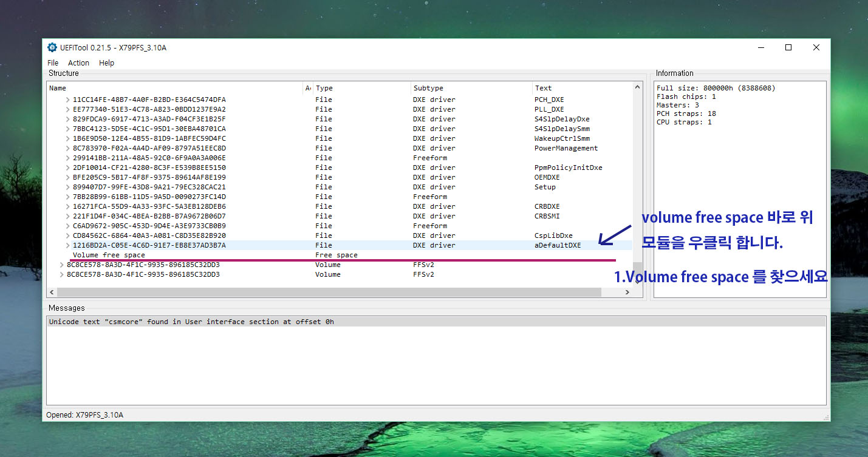Open the Action menu

coord(78,63)
